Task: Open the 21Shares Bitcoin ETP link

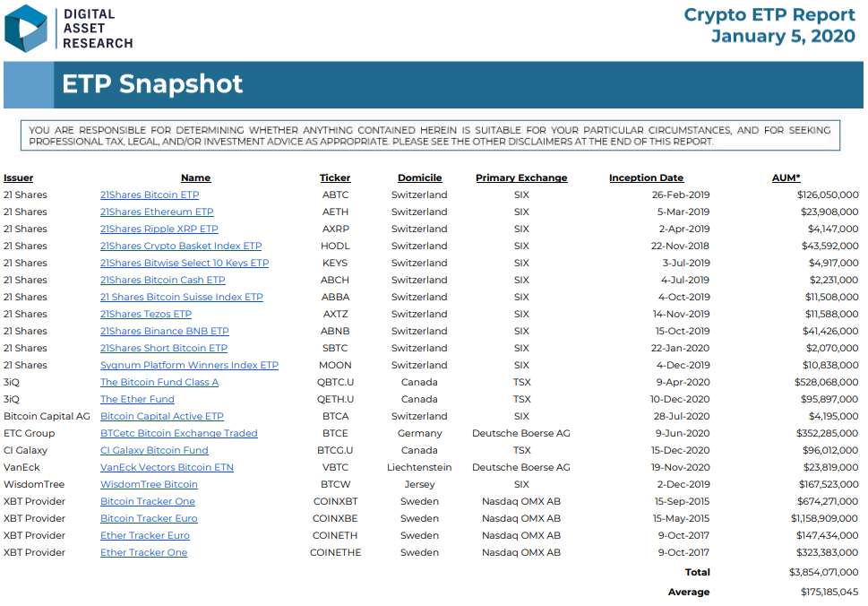Action: click(150, 195)
